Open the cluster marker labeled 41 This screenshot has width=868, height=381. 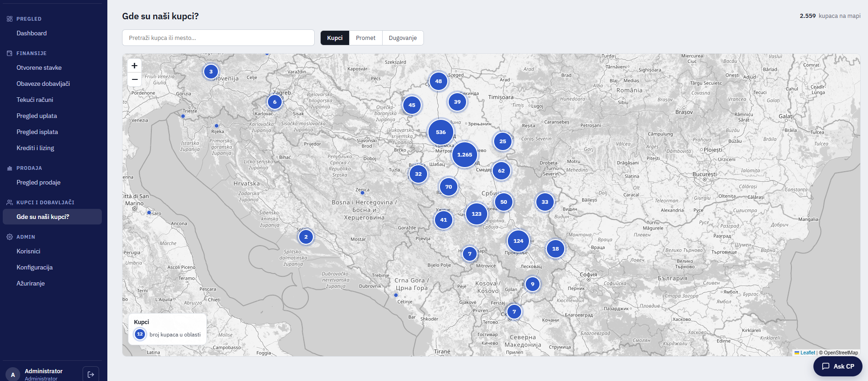[444, 220]
